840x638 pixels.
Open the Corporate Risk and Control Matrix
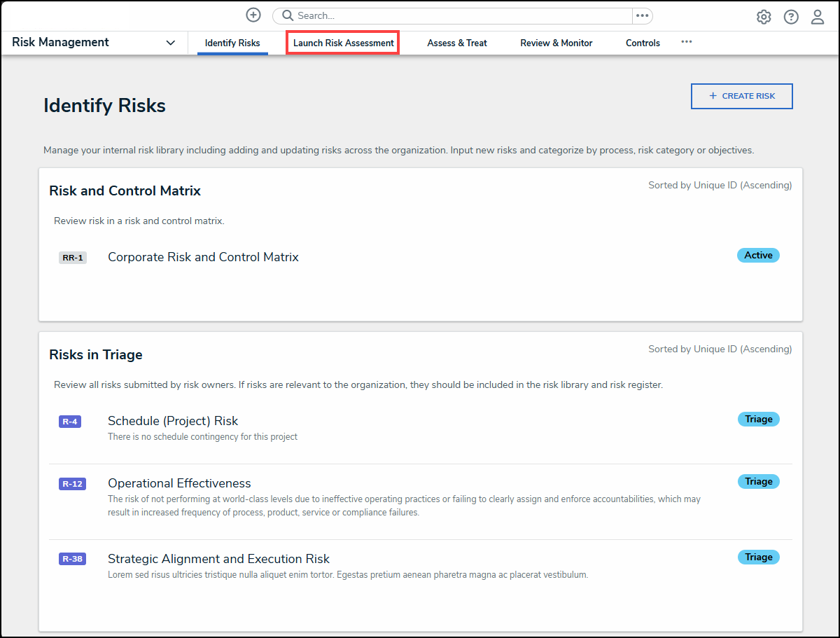pos(203,256)
